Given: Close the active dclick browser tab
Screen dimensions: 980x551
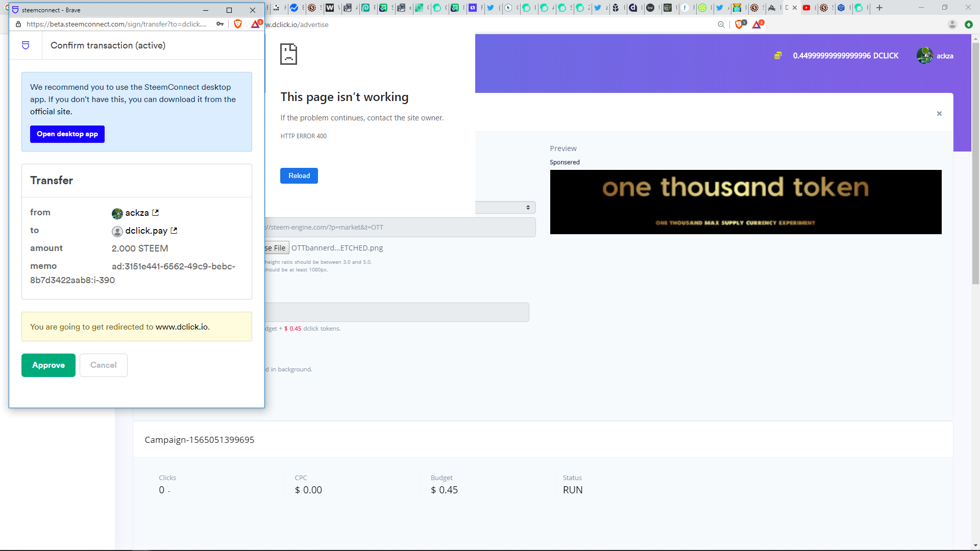Looking at the screenshot, I should click(795, 8).
